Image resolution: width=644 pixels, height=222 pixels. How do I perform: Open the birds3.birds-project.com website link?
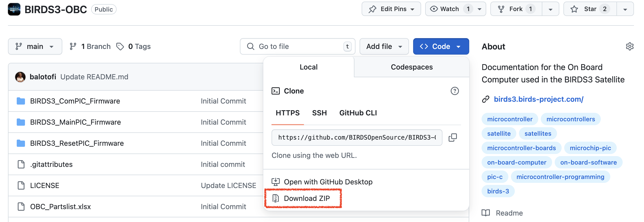coord(538,99)
